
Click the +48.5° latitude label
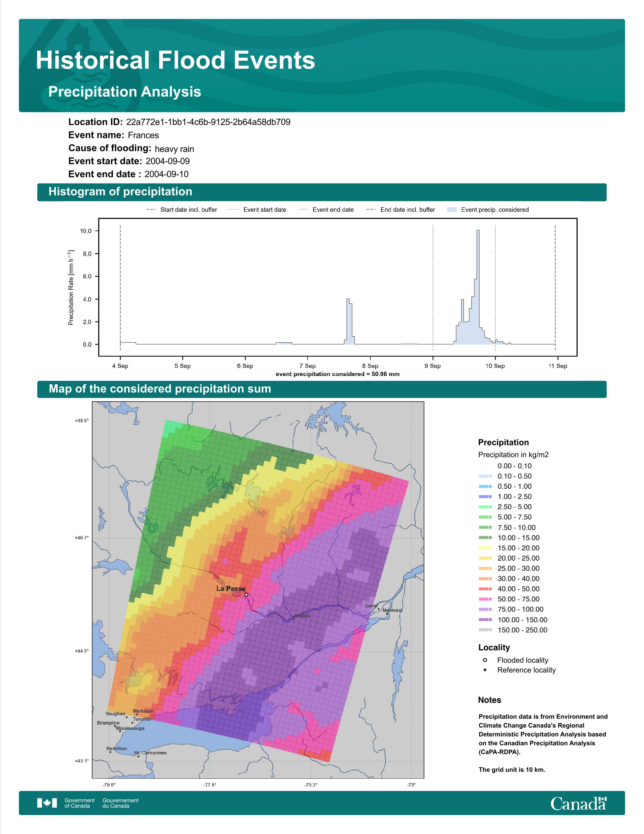[x=82, y=421]
